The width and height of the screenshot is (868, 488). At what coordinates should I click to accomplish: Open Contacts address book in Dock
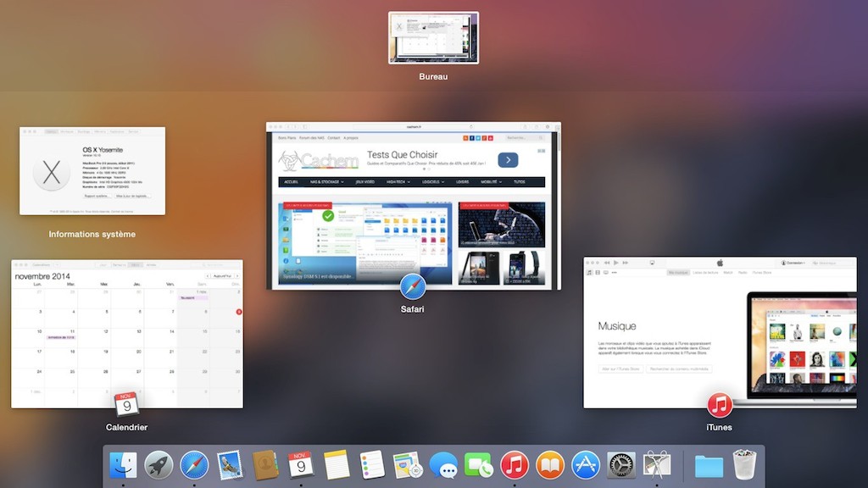tap(265, 465)
